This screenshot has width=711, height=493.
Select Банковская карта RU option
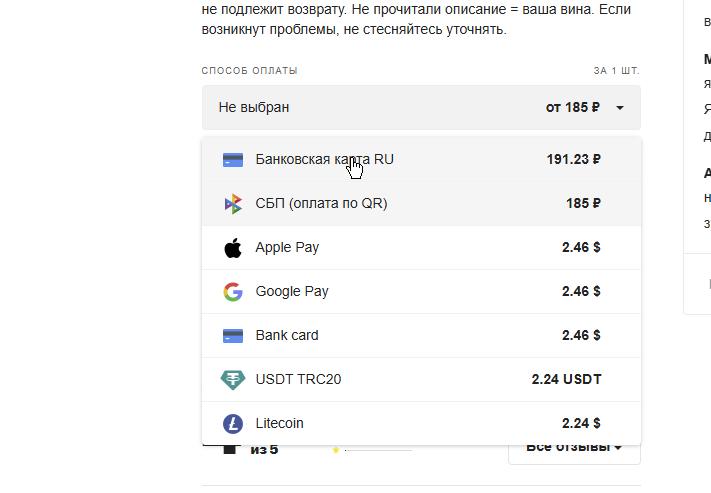tap(421, 160)
